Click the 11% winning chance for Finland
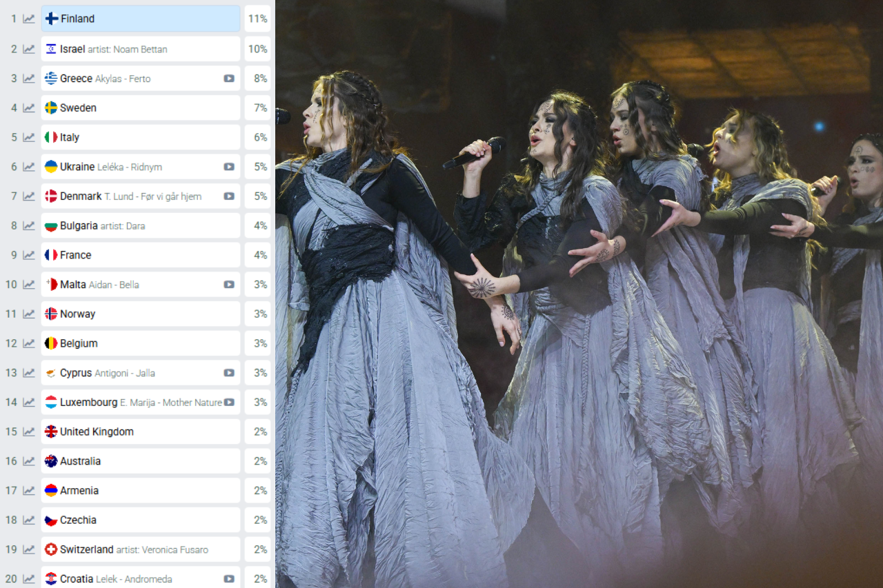This screenshot has height=588, width=883. click(257, 19)
